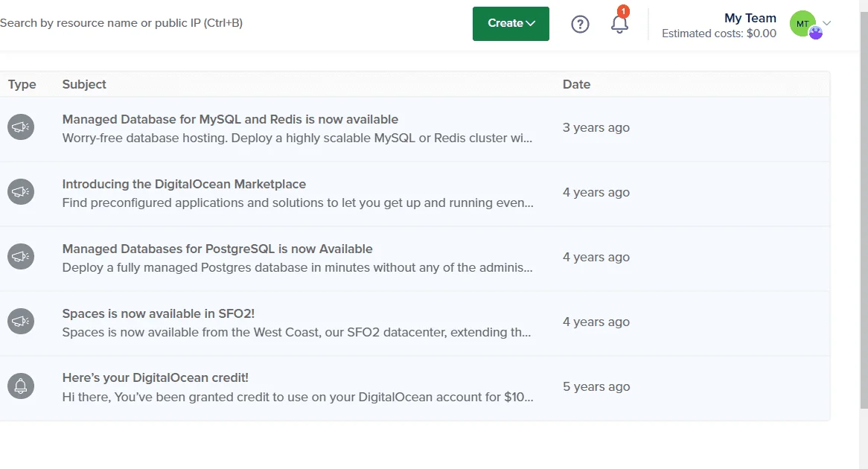Click the Type column header
868x469 pixels.
(x=22, y=84)
